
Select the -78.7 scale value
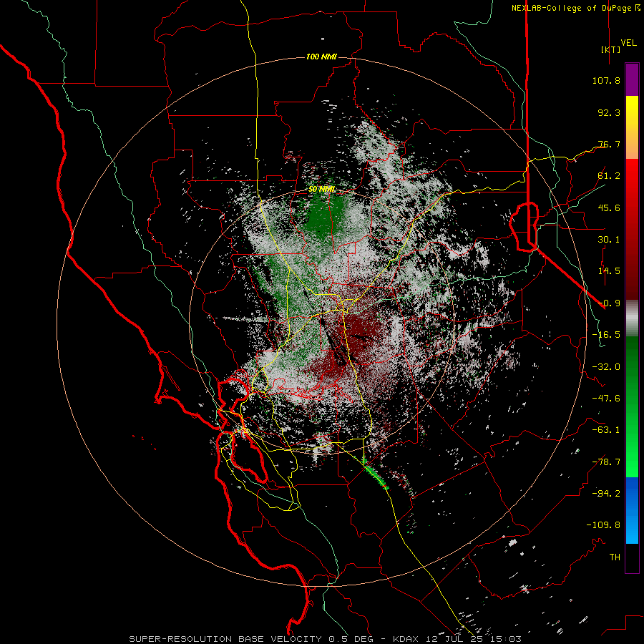click(606, 462)
